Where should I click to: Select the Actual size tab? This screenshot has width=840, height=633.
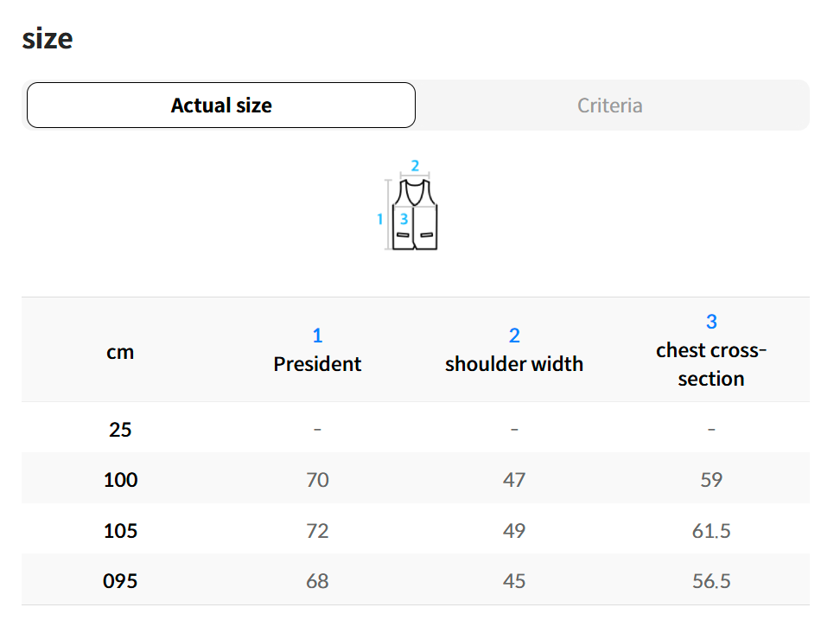point(221,105)
